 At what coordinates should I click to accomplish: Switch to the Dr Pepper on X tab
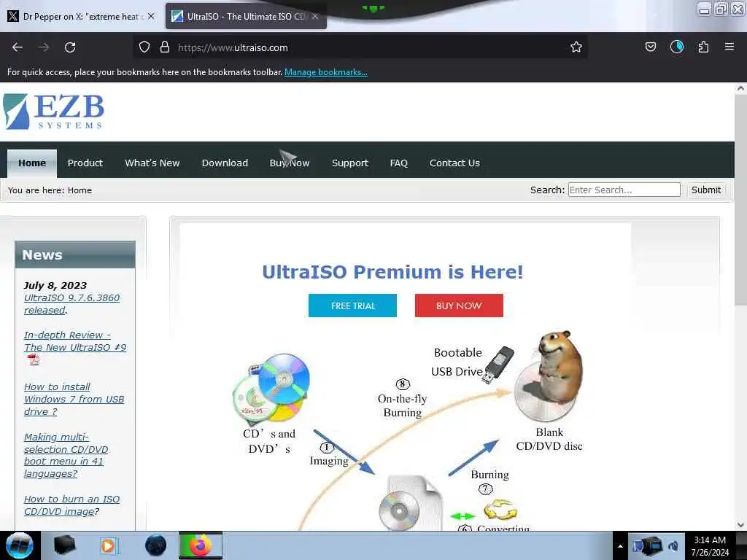pyautogui.click(x=80, y=16)
